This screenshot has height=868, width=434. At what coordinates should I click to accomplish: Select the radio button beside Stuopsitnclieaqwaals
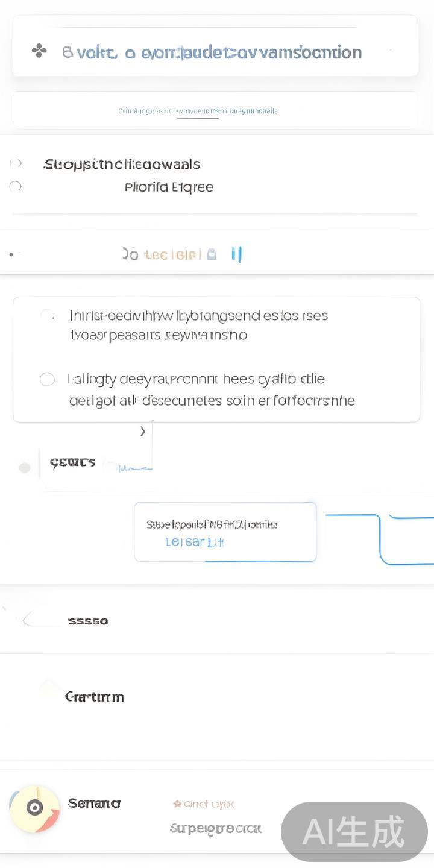click(16, 163)
